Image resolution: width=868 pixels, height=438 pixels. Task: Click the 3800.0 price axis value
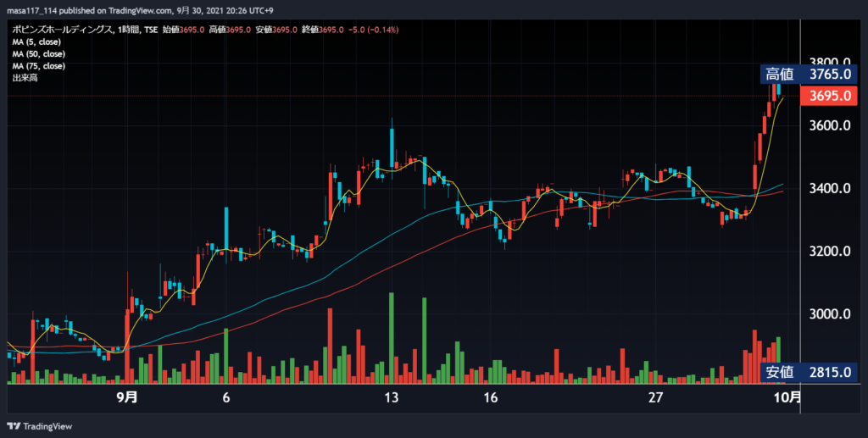(x=830, y=62)
